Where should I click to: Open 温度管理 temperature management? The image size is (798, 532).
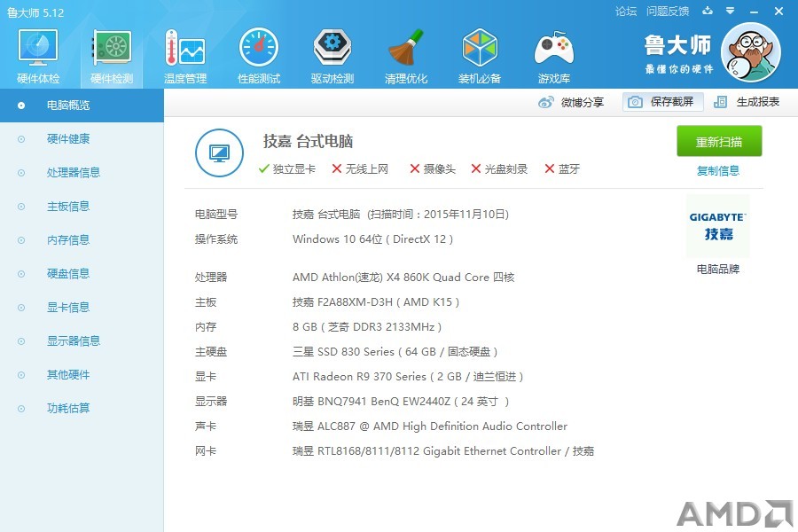(185, 56)
